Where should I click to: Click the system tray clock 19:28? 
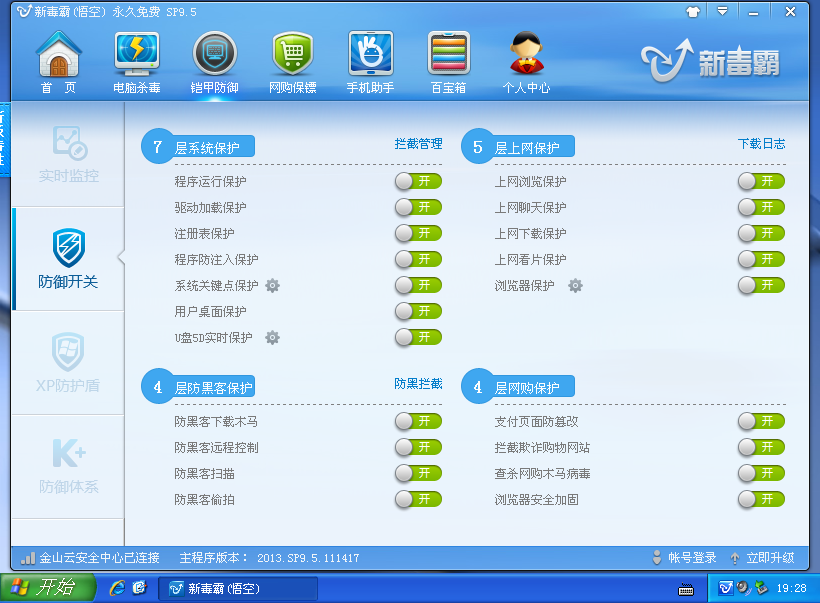point(791,588)
